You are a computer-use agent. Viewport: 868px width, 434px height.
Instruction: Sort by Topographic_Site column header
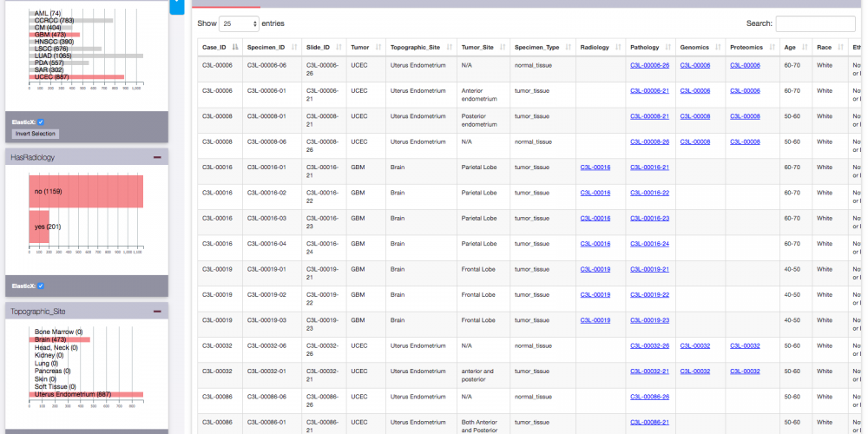pos(421,48)
